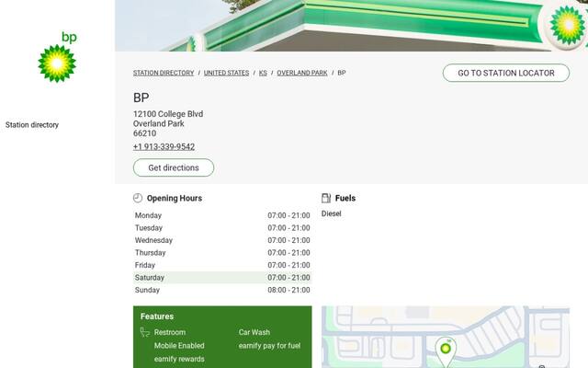Click the Restroom feature label

point(170,332)
